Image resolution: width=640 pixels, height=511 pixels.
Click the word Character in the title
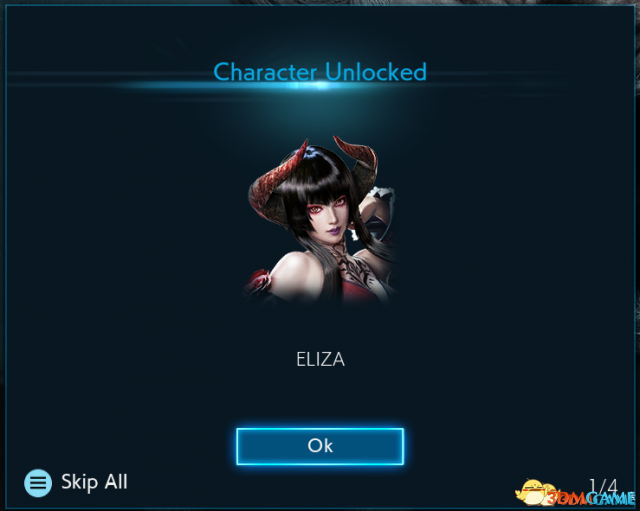coord(265,72)
